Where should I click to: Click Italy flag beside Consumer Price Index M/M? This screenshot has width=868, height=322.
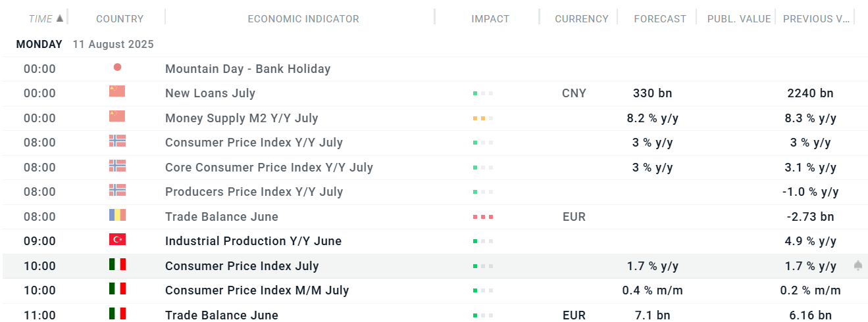(117, 289)
